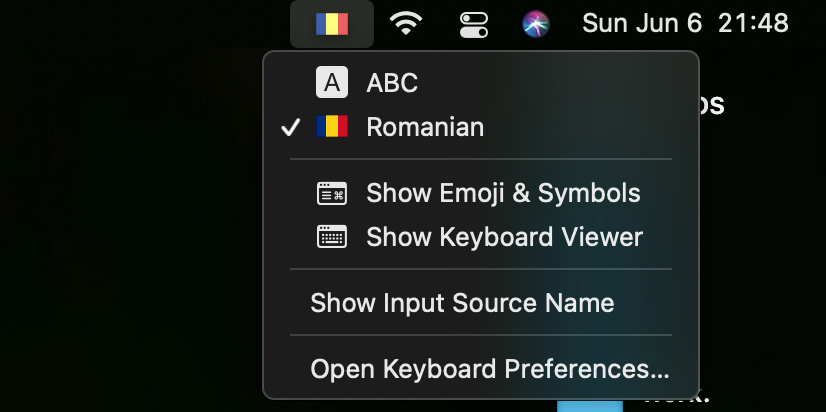Click the 21:48 clock time
The image size is (826, 412).
754,23
